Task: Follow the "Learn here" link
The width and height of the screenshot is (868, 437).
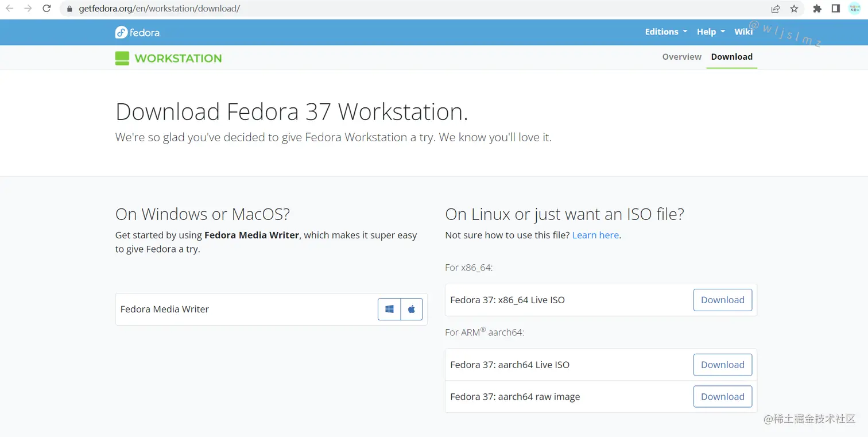Action: pos(595,235)
